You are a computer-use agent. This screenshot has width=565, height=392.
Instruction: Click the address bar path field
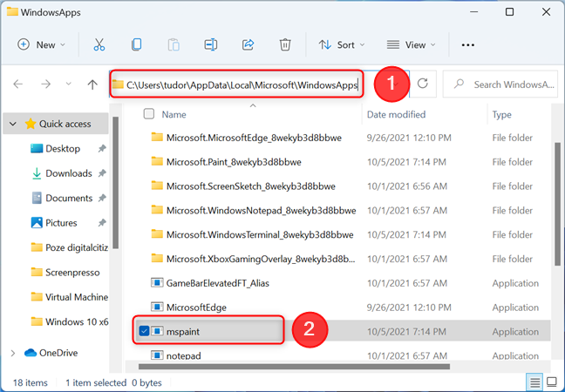pos(242,85)
